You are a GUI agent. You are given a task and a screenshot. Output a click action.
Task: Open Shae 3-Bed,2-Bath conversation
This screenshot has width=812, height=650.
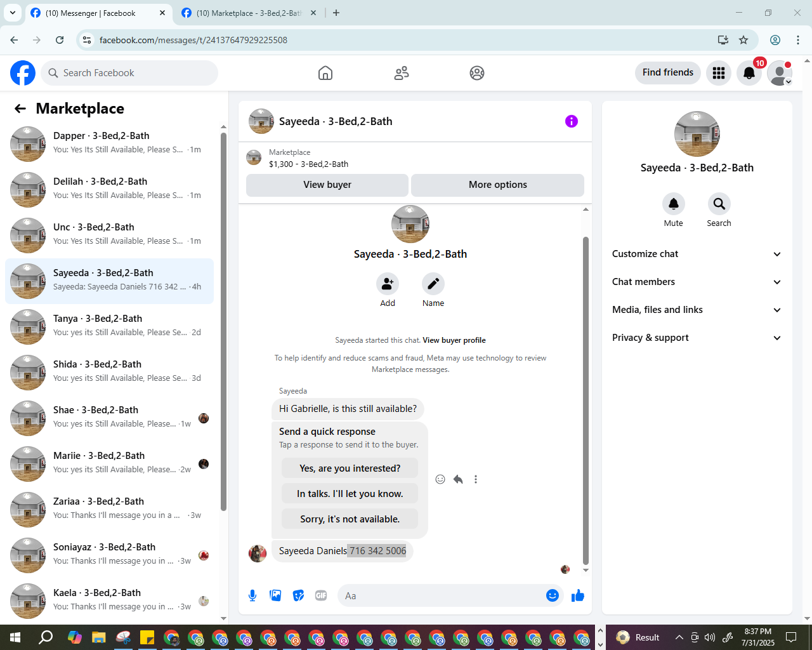click(x=109, y=418)
